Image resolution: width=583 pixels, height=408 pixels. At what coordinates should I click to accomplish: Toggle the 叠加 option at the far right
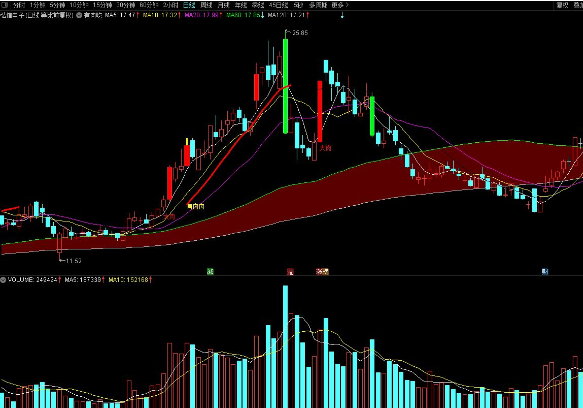(578, 5)
